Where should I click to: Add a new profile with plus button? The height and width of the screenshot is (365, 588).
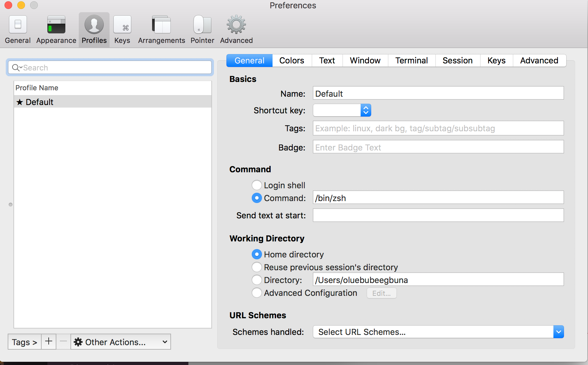click(x=49, y=342)
